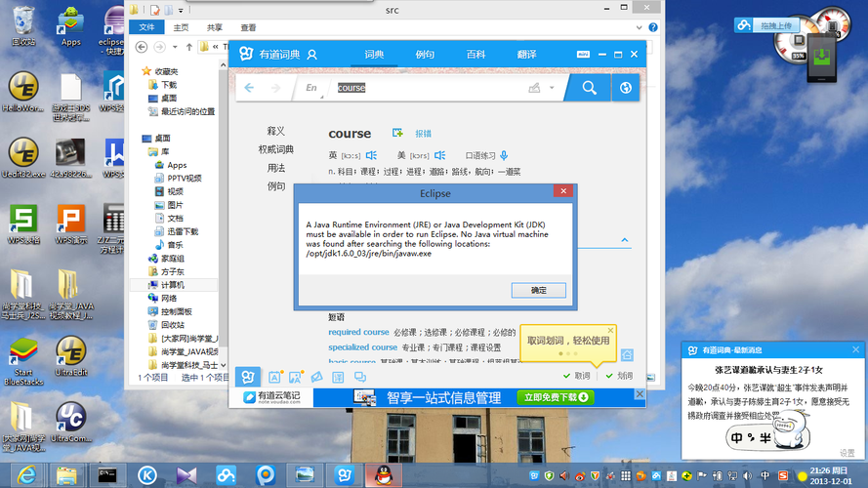Select 用法 in the Youdao sidebar
Viewport: 868px width, 488px height.
pos(275,168)
